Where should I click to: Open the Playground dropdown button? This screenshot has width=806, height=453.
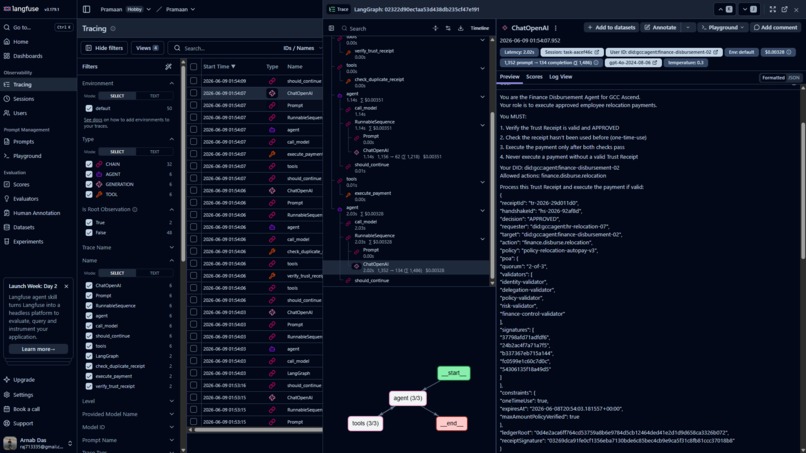point(722,28)
